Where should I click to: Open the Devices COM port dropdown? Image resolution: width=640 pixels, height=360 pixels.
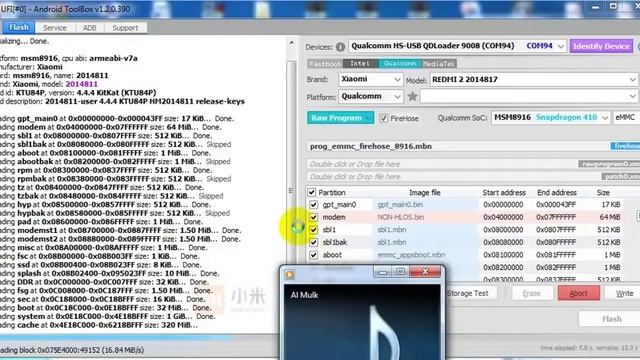(561, 46)
